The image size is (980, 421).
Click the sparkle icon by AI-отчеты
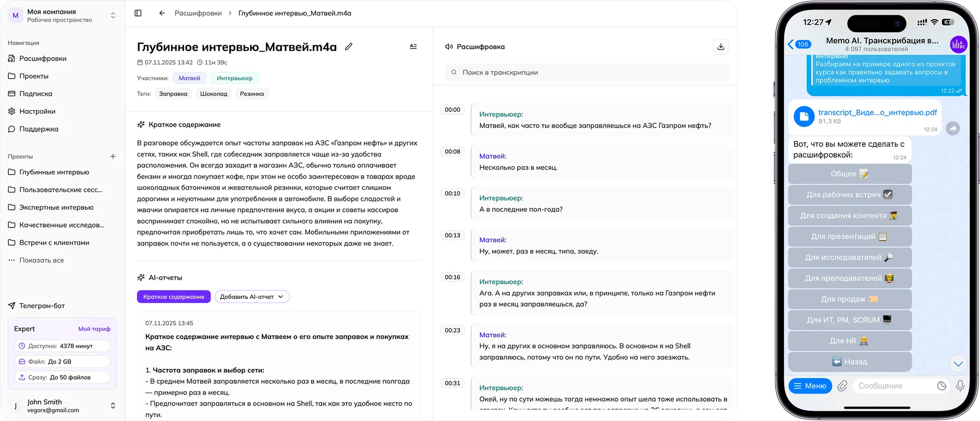[x=141, y=278]
